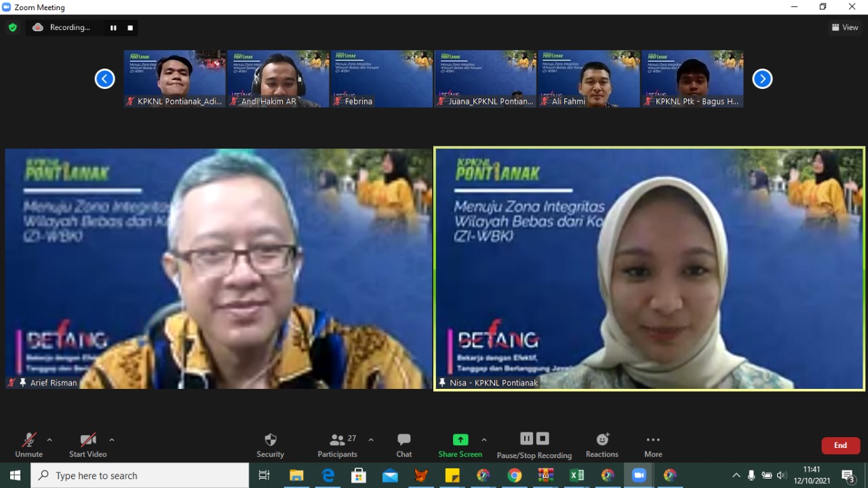Screen dimensions: 868x488
Task: Open WinRAR from taskbar
Action: [546, 475]
